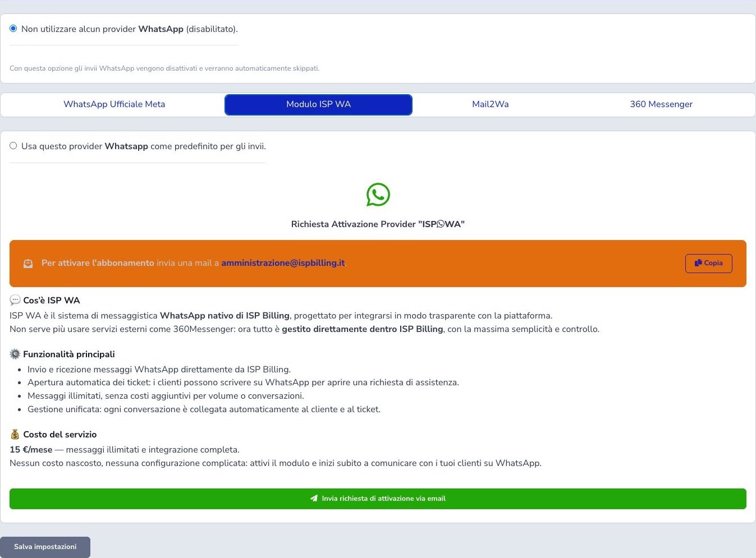Click the 'Invio e ricezione messaggi WhatsApp' bullet
The width and height of the screenshot is (756, 558).
coord(159,370)
